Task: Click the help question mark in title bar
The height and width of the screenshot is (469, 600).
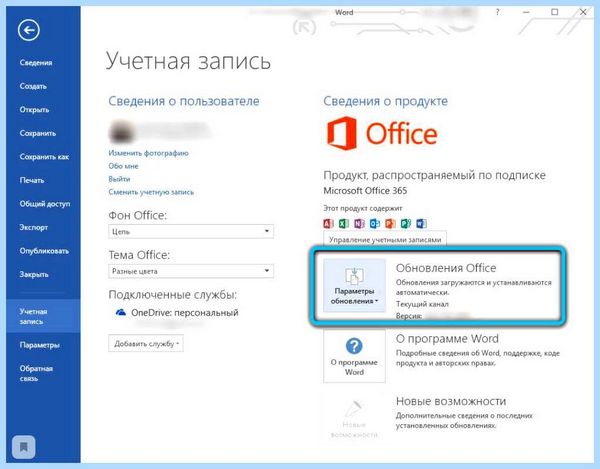Action: (x=497, y=12)
